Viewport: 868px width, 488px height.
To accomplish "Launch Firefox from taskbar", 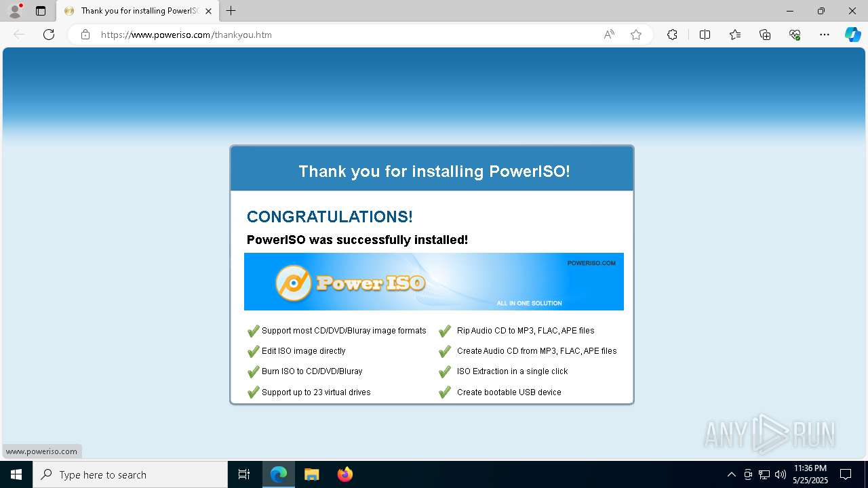I will pyautogui.click(x=344, y=474).
